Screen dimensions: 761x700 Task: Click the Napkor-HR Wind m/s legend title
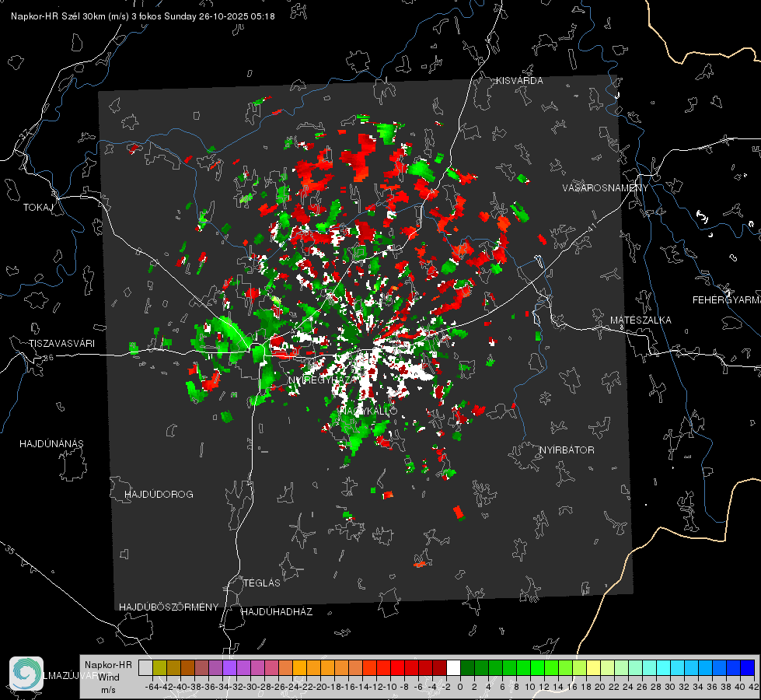108,677
